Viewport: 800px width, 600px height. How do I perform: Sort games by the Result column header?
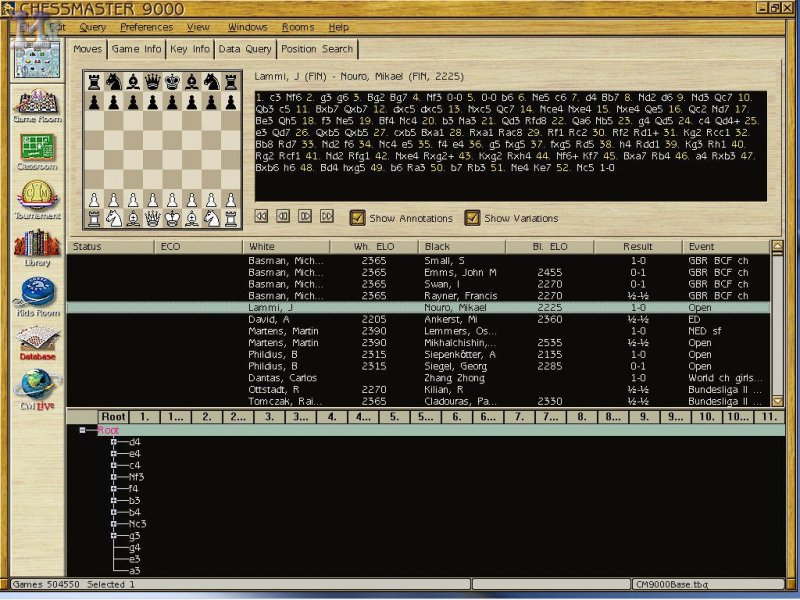637,246
